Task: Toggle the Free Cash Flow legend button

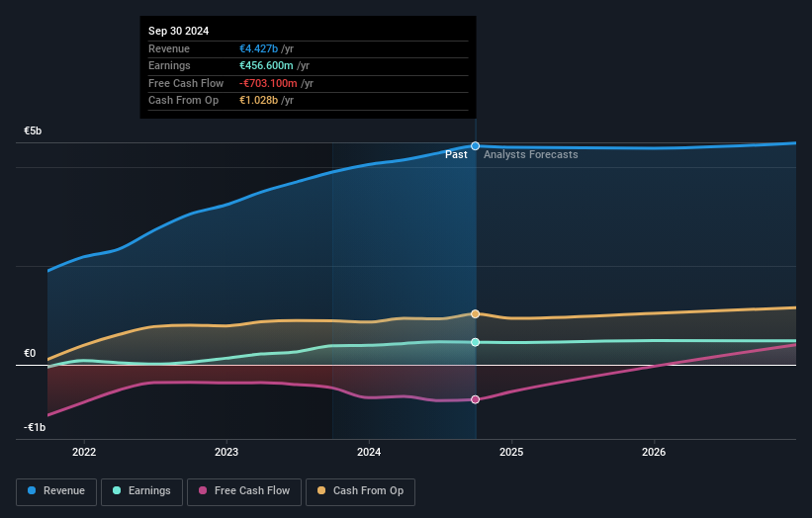Action: point(244,491)
